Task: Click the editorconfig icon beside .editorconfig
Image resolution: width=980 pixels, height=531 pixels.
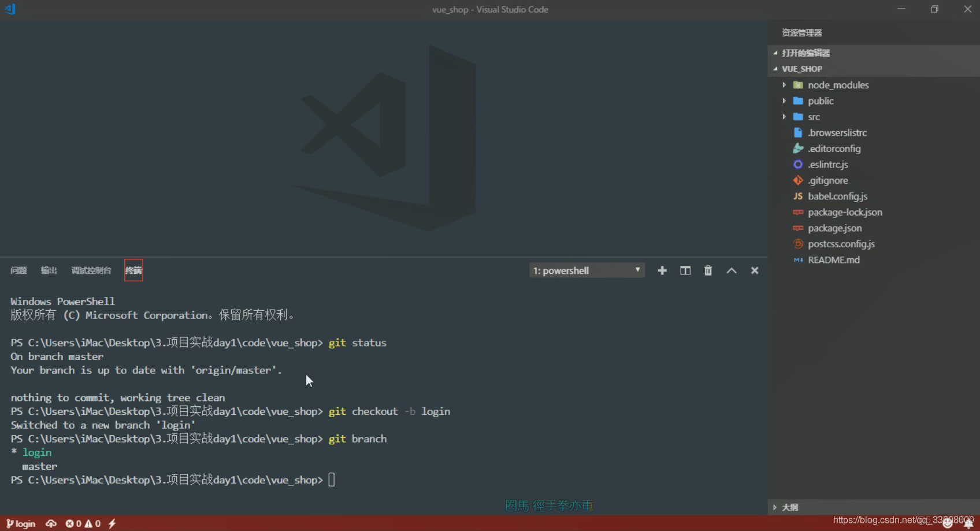Action: click(x=798, y=148)
